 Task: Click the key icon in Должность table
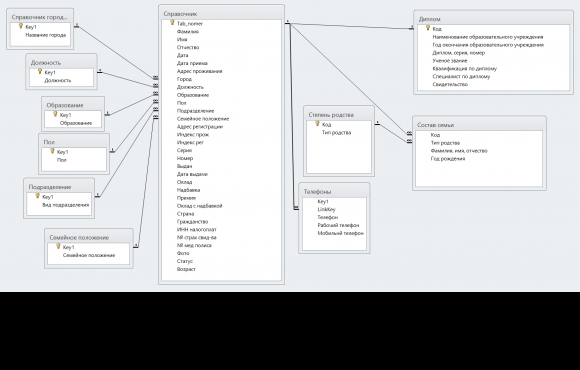[x=40, y=72]
